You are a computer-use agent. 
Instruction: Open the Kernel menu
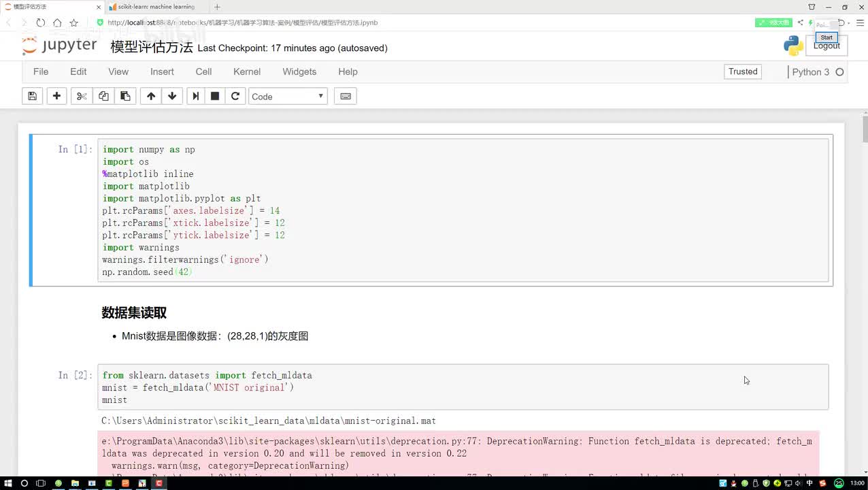[247, 71]
